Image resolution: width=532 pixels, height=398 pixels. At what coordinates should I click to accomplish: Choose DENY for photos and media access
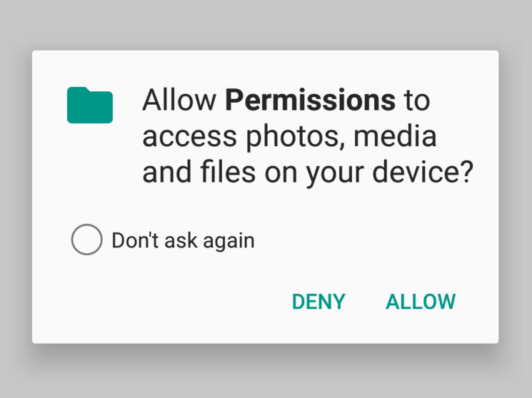[318, 302]
